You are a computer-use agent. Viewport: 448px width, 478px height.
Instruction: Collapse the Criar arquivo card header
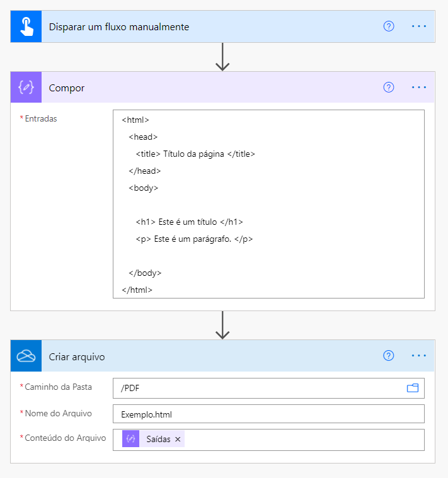[77, 357]
